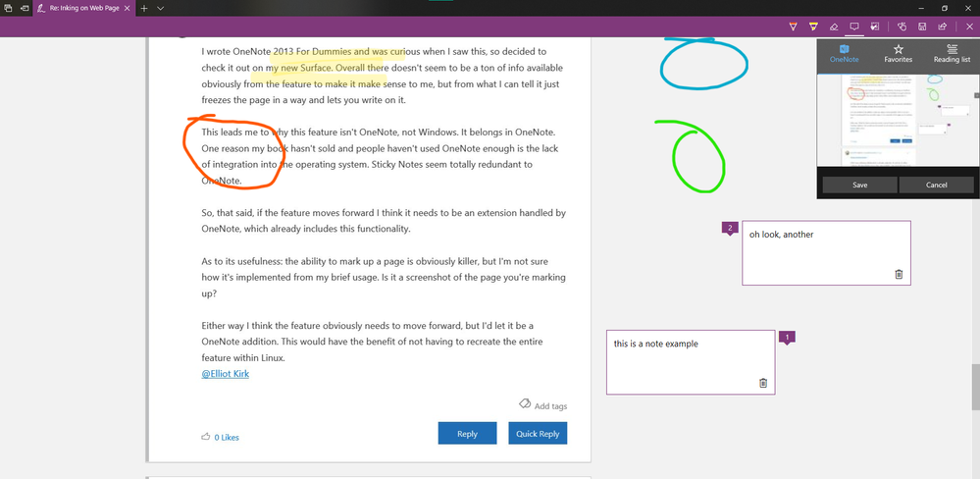Click the Cancel button in the save panel

(936, 185)
